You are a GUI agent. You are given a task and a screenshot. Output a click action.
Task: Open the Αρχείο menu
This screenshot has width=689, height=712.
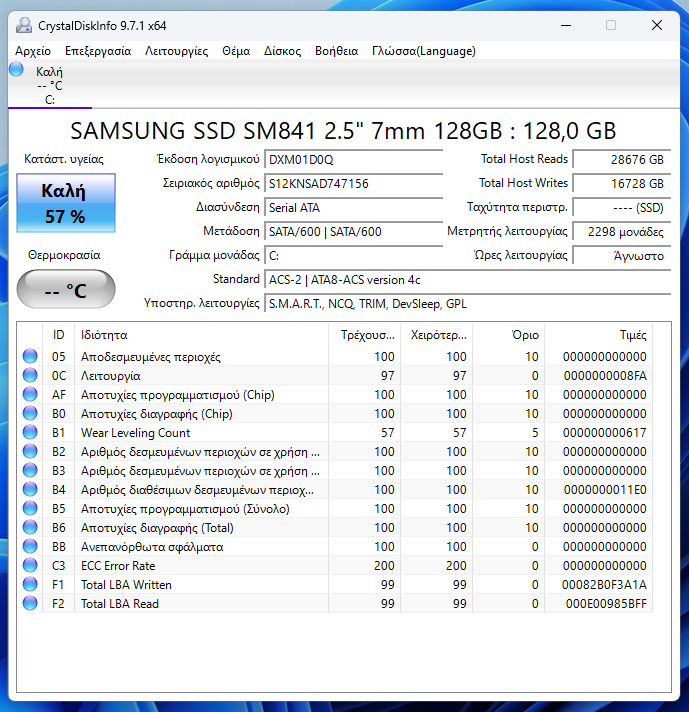pyautogui.click(x=33, y=51)
